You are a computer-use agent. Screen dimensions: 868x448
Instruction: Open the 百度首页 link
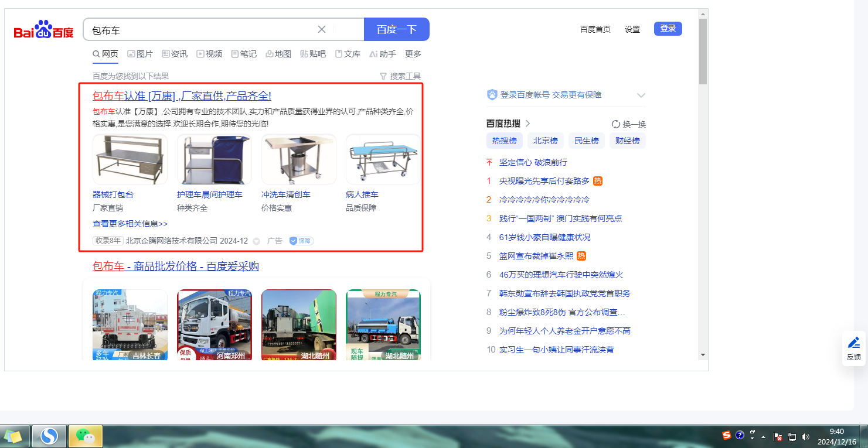click(595, 29)
